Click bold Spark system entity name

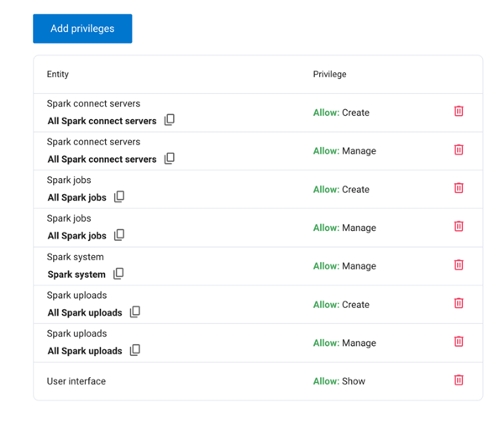tap(76, 275)
